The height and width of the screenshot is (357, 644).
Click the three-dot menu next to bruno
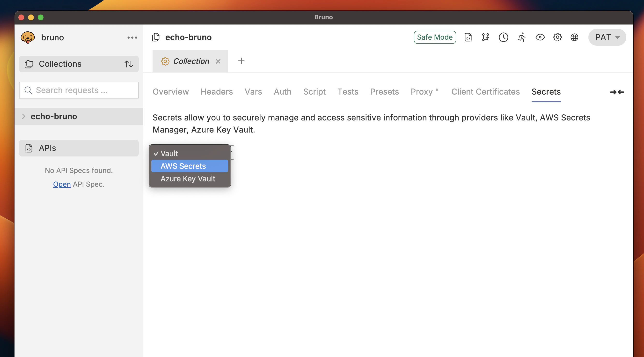132,37
